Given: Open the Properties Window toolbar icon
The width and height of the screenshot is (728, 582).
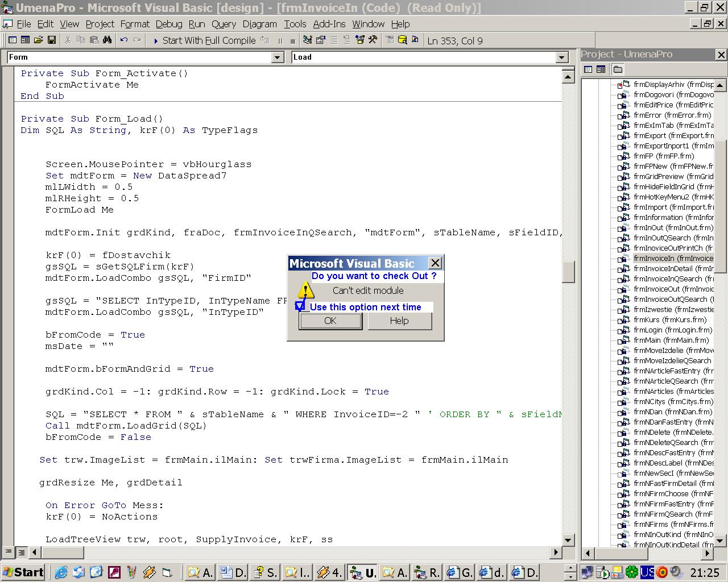Looking at the screenshot, I should coord(320,40).
